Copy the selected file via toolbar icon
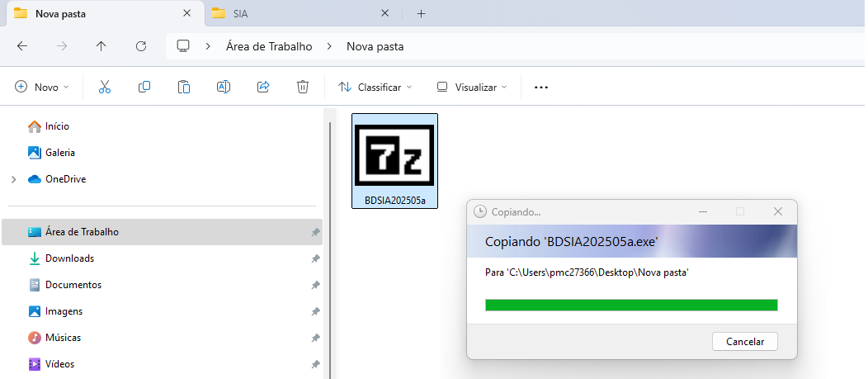868x379 pixels. coord(144,87)
